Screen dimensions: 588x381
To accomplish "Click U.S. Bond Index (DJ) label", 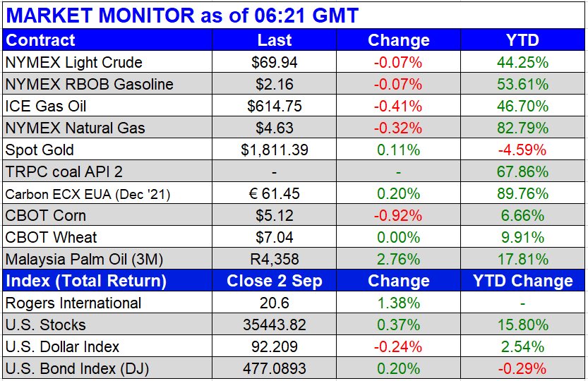I will pos(76,368).
